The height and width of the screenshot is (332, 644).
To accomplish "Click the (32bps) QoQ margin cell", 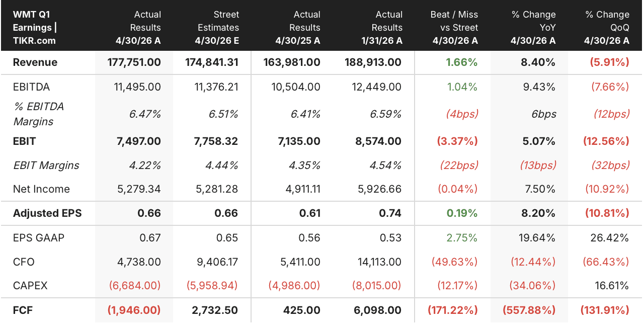I will coord(610,165).
